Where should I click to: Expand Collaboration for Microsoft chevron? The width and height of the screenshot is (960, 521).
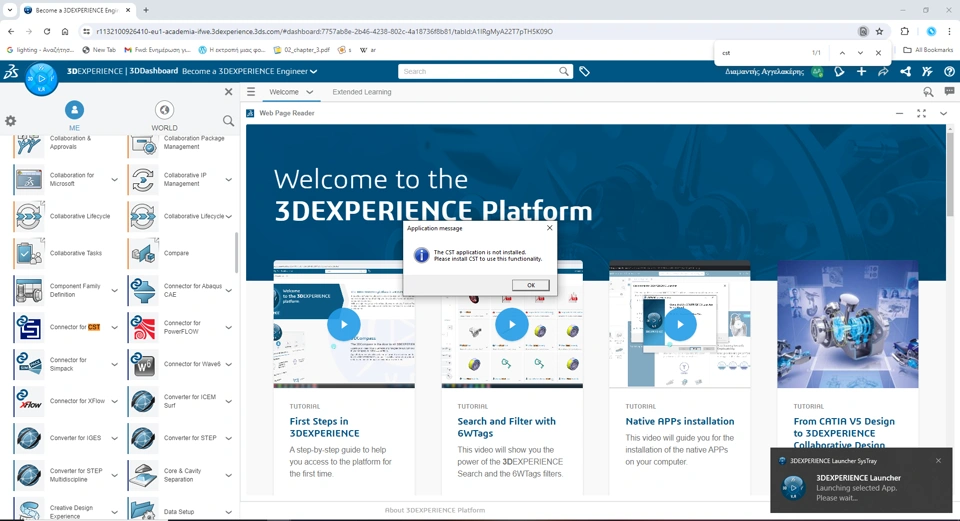(x=114, y=179)
